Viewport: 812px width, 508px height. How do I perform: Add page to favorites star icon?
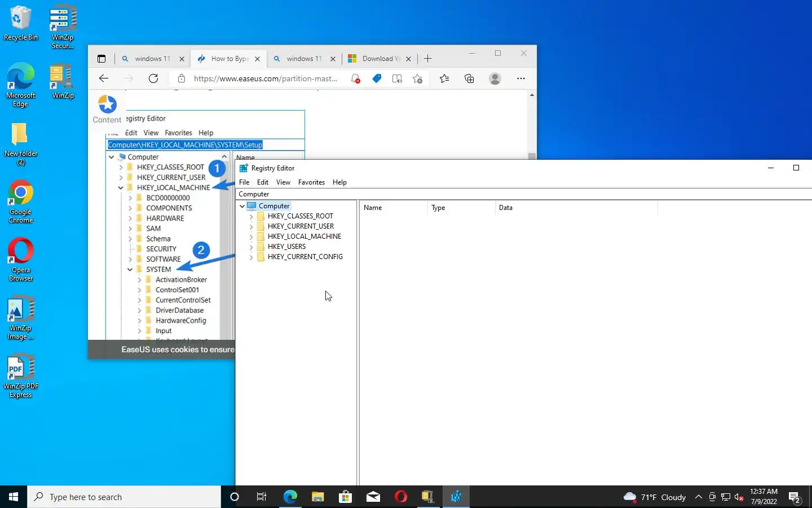pos(417,78)
